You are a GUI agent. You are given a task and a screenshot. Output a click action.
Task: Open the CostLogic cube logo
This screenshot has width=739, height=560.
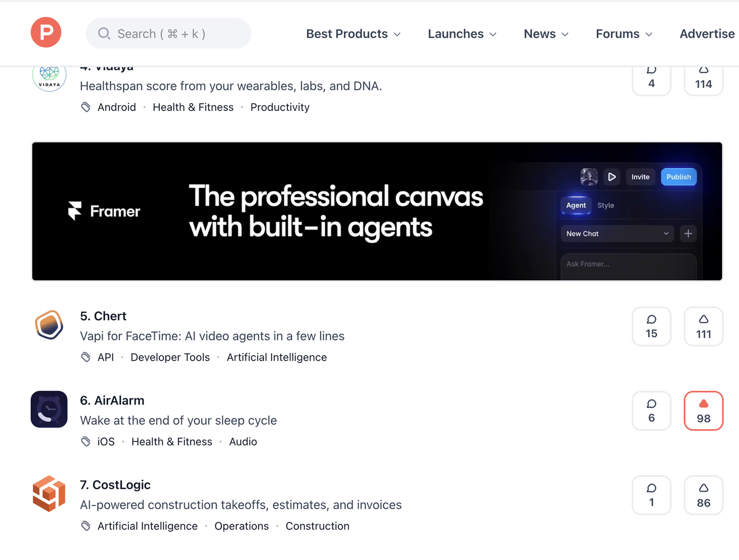point(49,494)
